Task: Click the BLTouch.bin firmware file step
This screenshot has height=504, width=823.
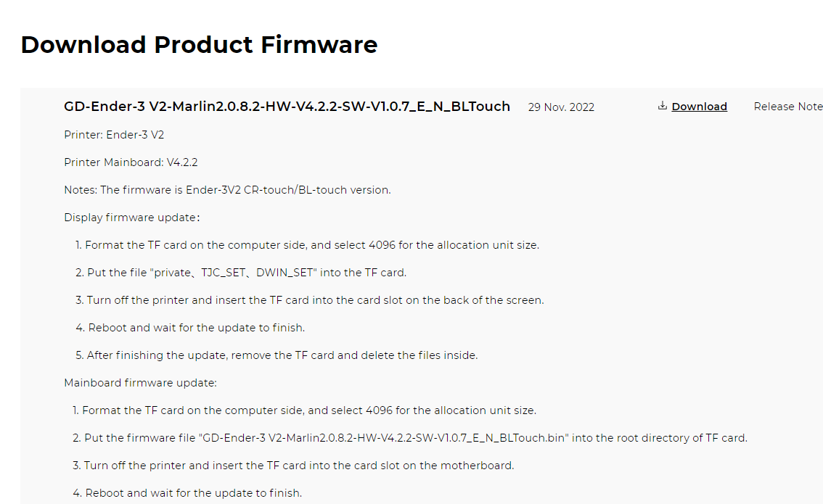Action: pyautogui.click(x=410, y=438)
